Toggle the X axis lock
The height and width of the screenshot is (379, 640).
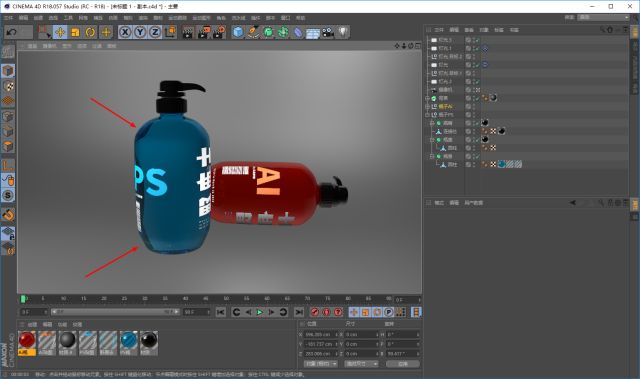pos(125,32)
